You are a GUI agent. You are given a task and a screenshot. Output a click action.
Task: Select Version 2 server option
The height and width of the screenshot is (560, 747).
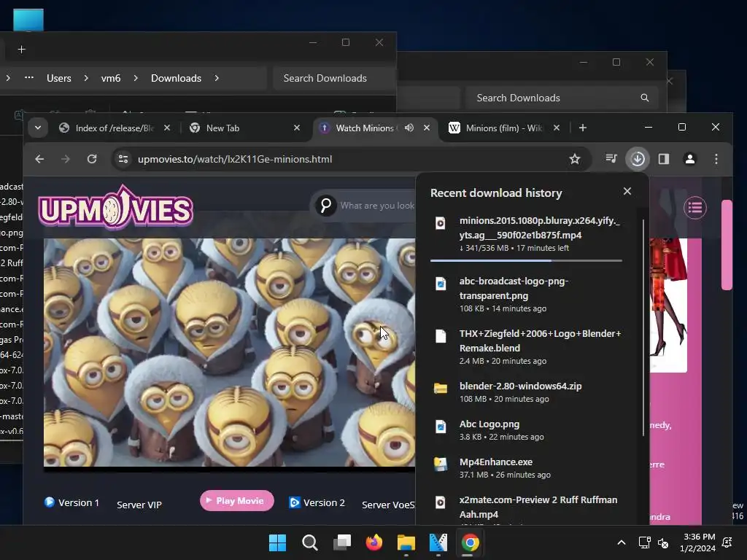(x=317, y=502)
